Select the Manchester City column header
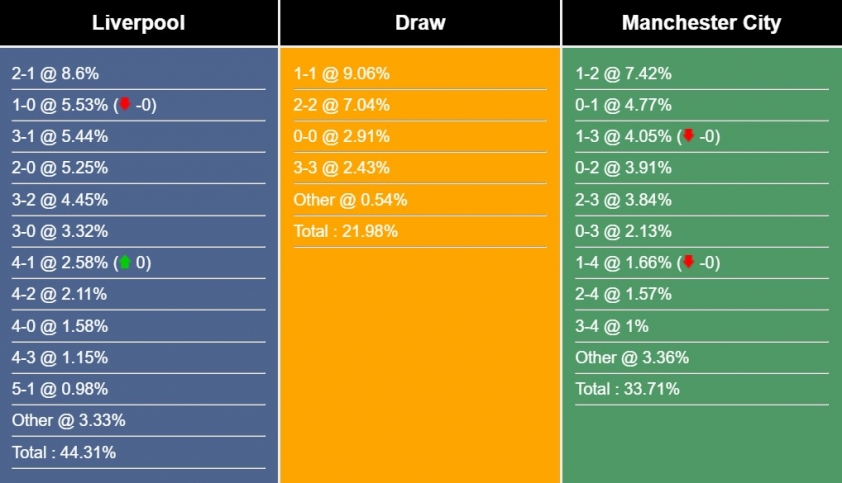842x483 pixels. [701, 23]
